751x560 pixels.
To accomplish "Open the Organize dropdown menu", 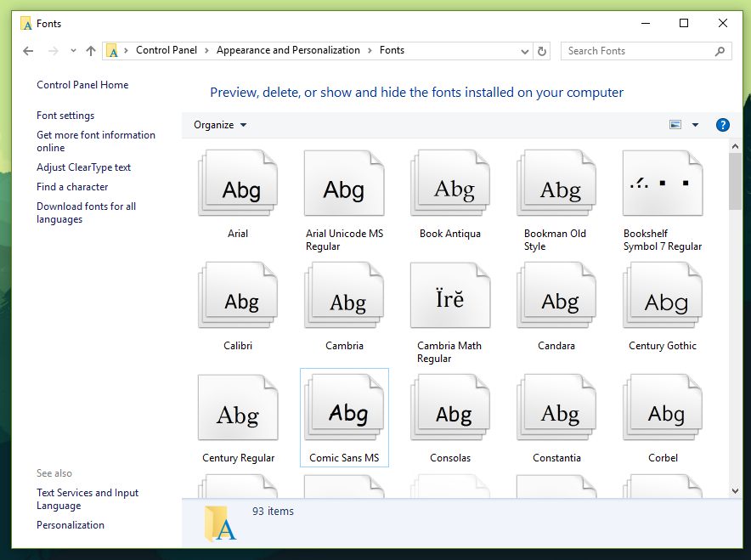I will pyautogui.click(x=220, y=125).
